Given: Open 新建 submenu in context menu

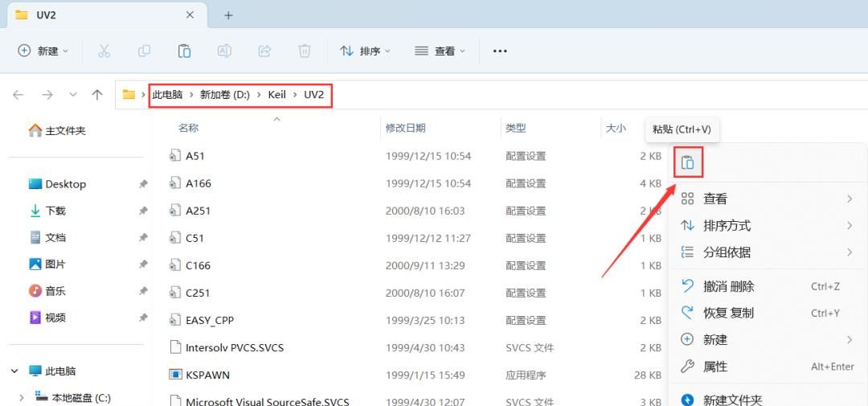Looking at the screenshot, I should pos(768,339).
